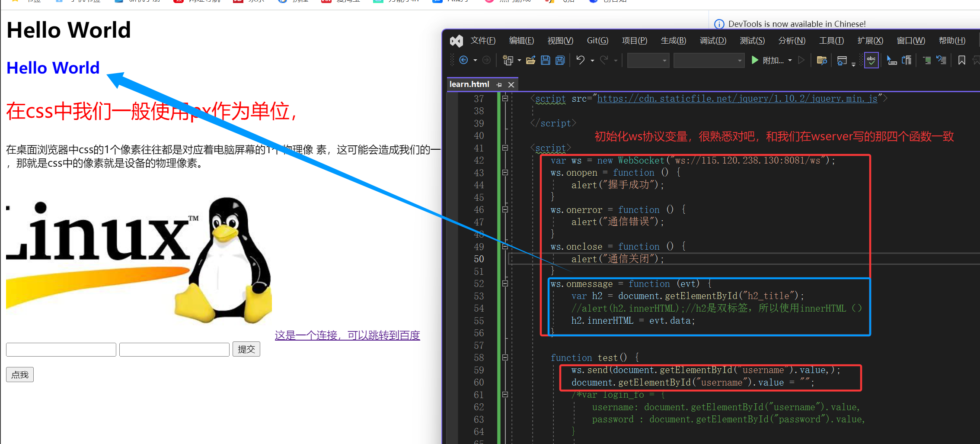Click the pin icon on learn.html tab
Image resolution: width=980 pixels, height=444 pixels.
pyautogui.click(x=499, y=85)
